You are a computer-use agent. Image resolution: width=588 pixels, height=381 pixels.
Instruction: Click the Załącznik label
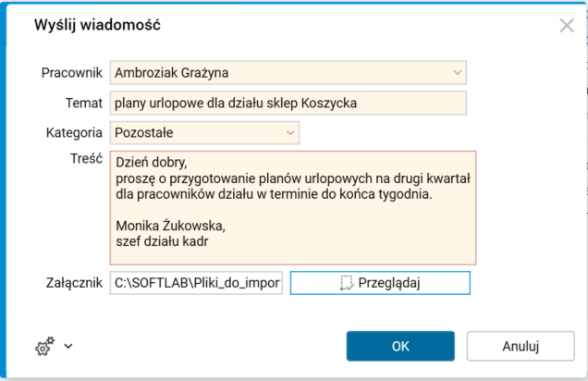[73, 283]
